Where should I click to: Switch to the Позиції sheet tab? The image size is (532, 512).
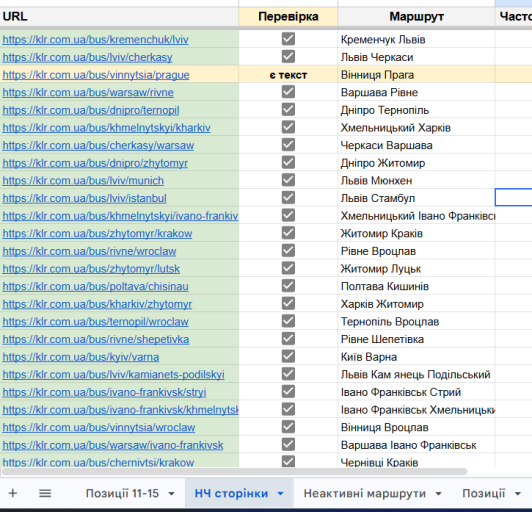tap(483, 493)
